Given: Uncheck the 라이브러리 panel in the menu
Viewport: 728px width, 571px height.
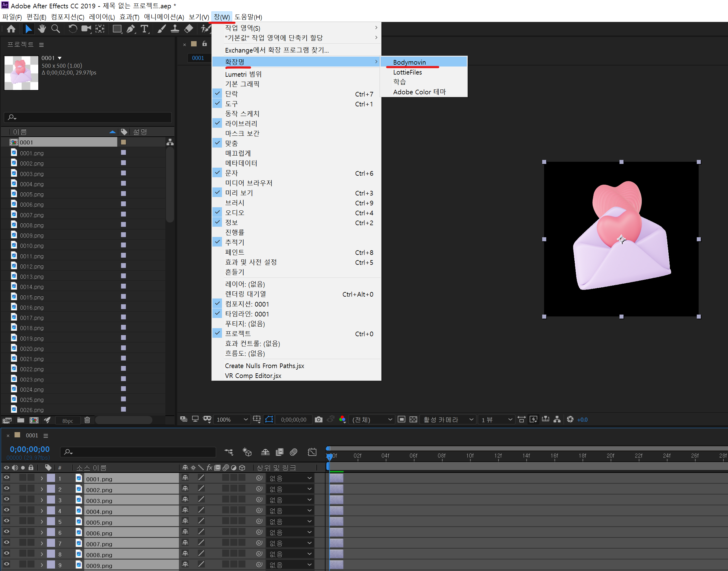Looking at the screenshot, I should click(x=241, y=123).
